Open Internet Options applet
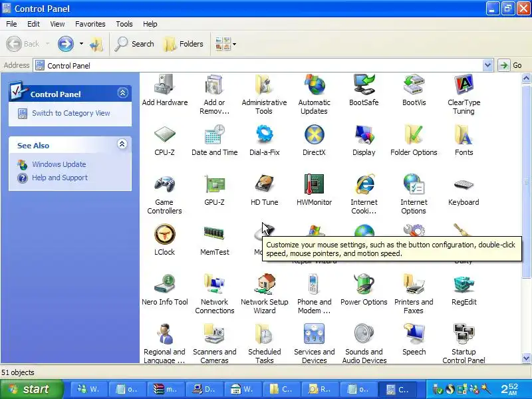Screen dimensions: 532x399 (414, 194)
